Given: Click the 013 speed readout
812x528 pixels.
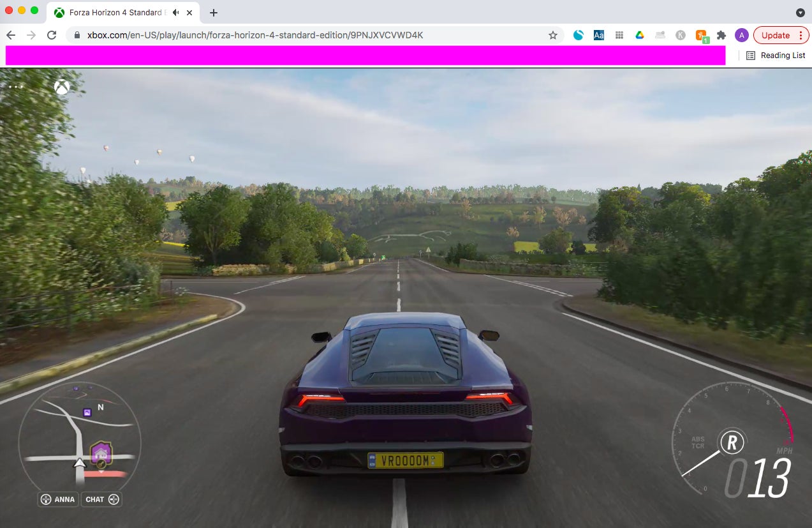Looking at the screenshot, I should coord(757,479).
